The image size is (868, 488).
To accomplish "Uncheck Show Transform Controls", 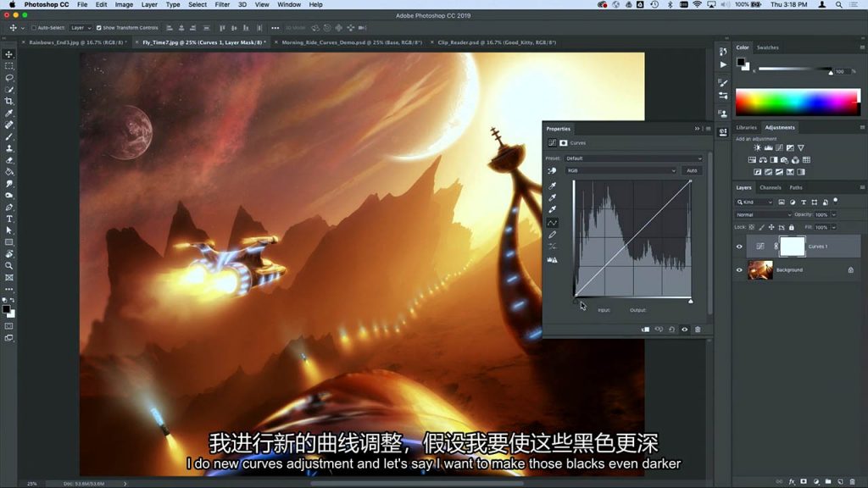I will coord(98,28).
